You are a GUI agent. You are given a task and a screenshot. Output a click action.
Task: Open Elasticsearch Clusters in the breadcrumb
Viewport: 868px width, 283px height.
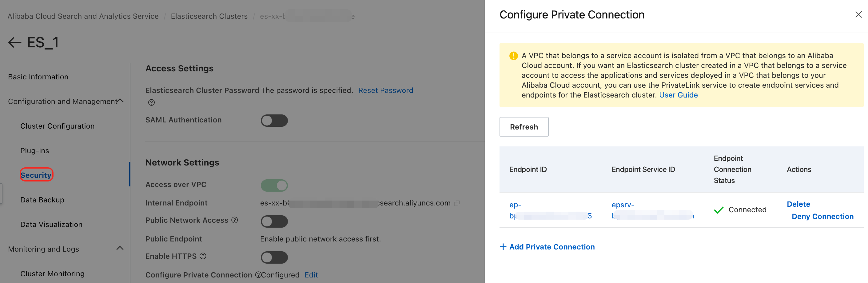[209, 16]
